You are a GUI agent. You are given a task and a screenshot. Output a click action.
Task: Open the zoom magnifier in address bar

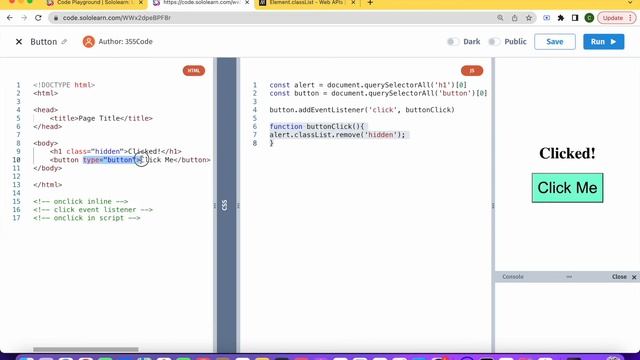500,18
